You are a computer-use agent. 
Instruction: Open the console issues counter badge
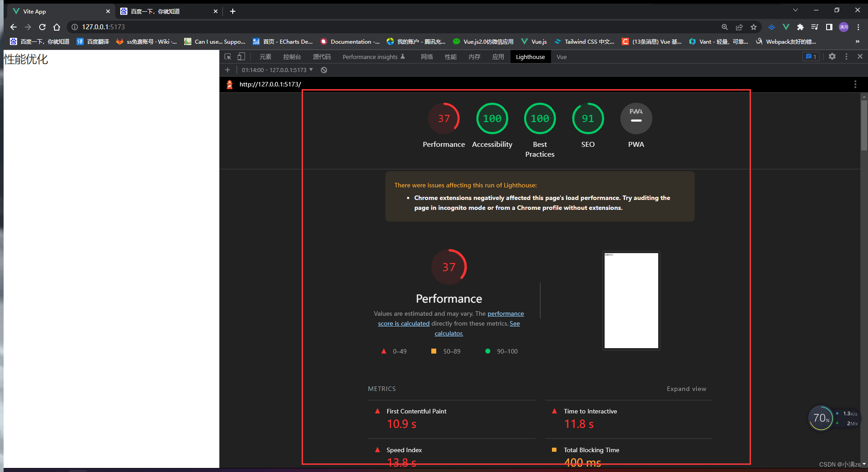click(811, 57)
